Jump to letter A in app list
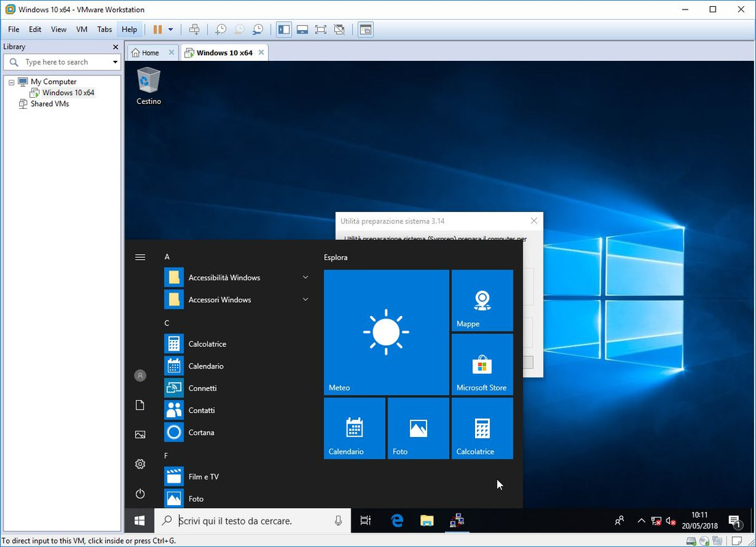The image size is (756, 547). click(167, 257)
